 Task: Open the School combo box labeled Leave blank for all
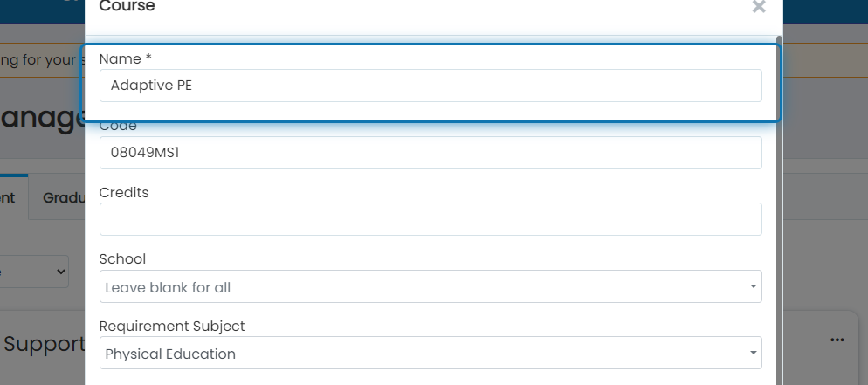point(431,286)
